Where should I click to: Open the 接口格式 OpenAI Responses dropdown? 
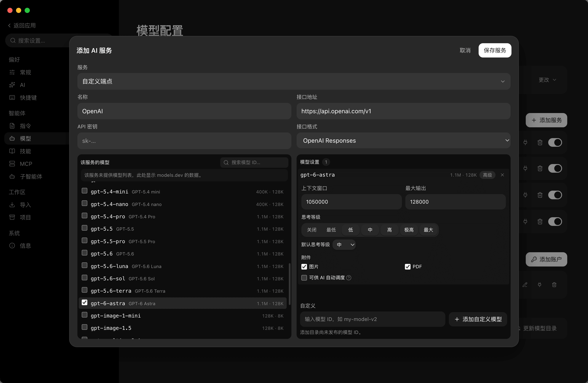[x=403, y=140]
